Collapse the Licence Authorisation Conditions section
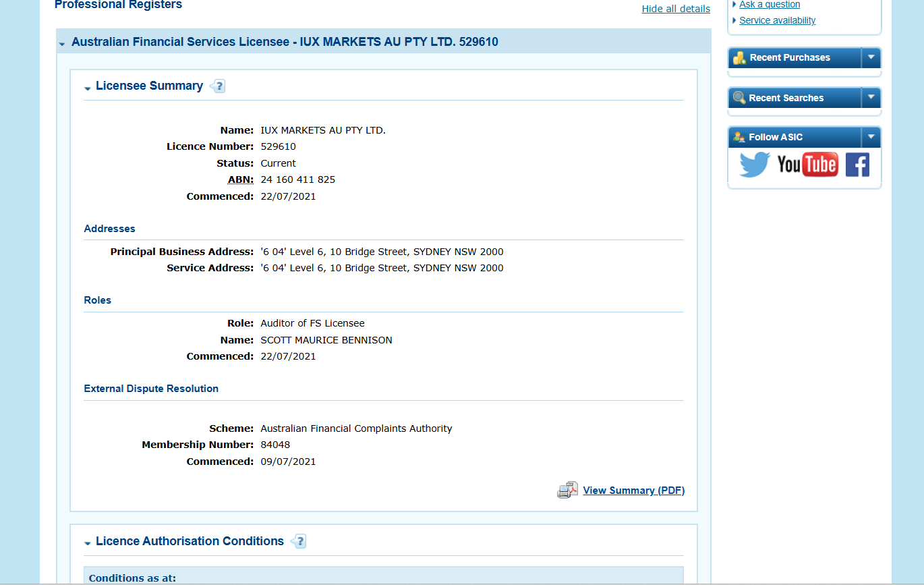This screenshot has height=585, width=924. 87,543
